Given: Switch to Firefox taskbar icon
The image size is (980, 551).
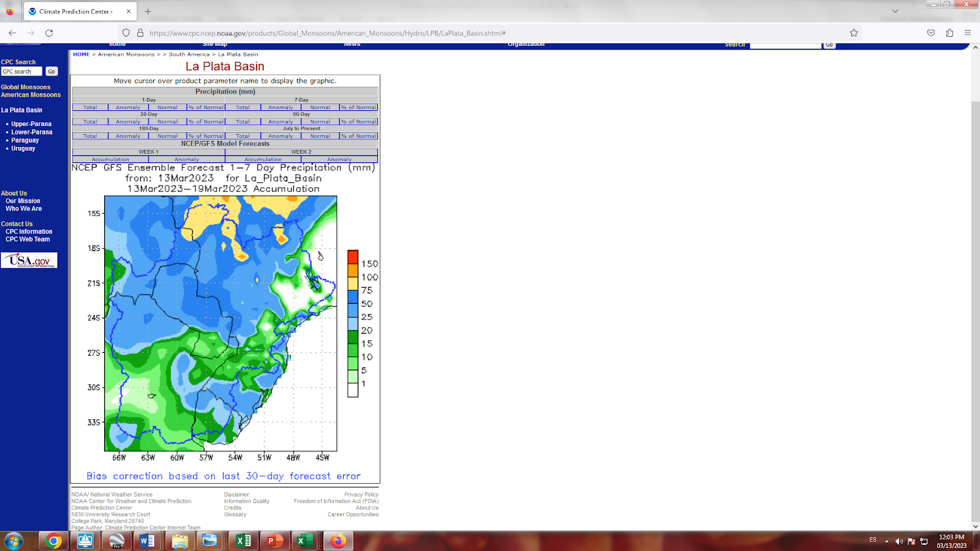Looking at the screenshot, I should (337, 541).
